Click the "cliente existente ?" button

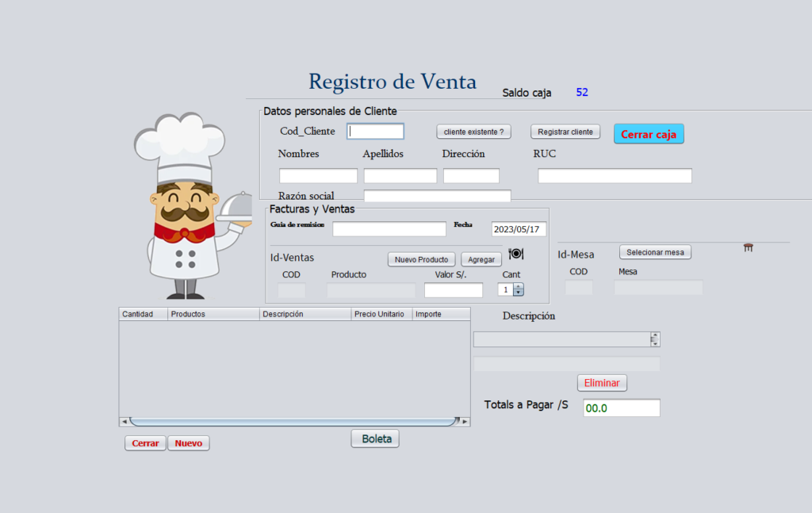pos(473,132)
